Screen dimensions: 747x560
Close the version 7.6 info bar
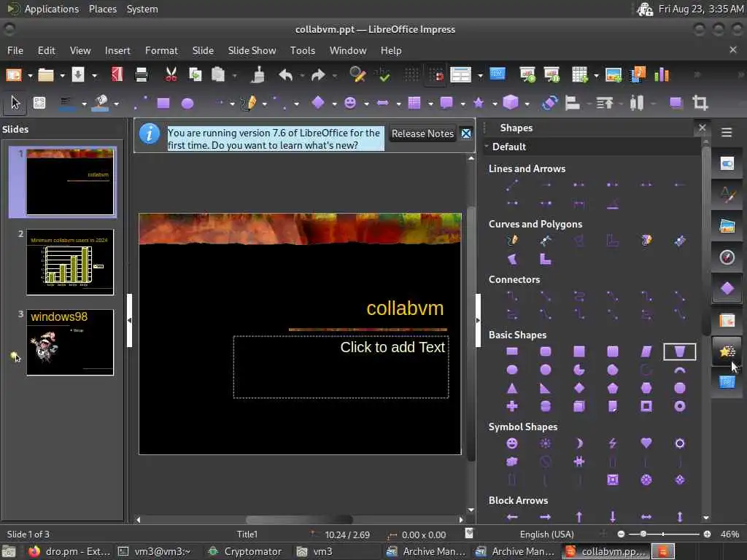pos(466,134)
